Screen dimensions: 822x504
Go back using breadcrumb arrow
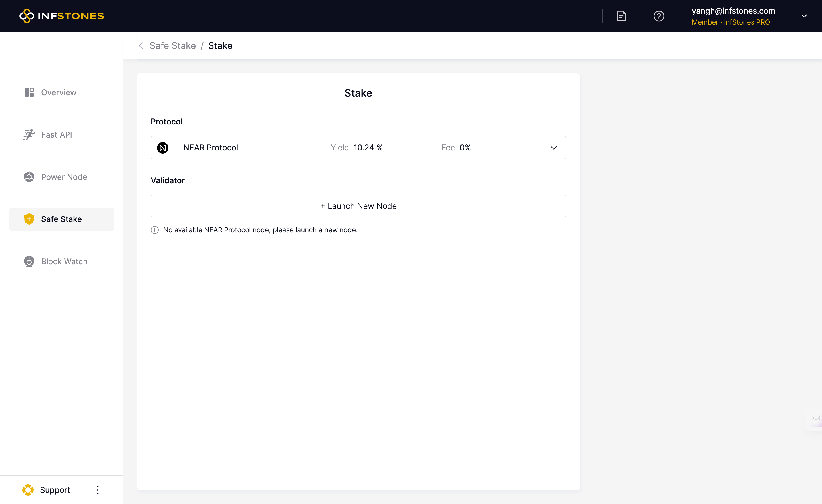[141, 46]
